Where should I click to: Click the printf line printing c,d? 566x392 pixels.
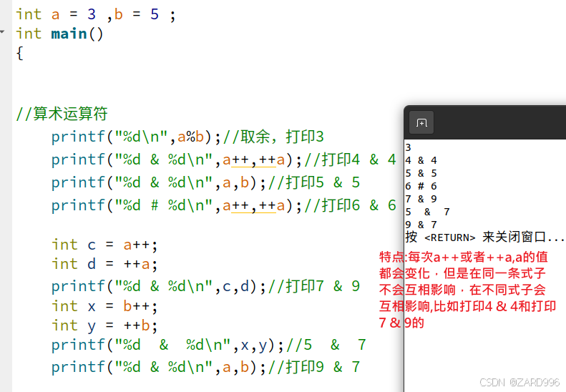coord(205,286)
